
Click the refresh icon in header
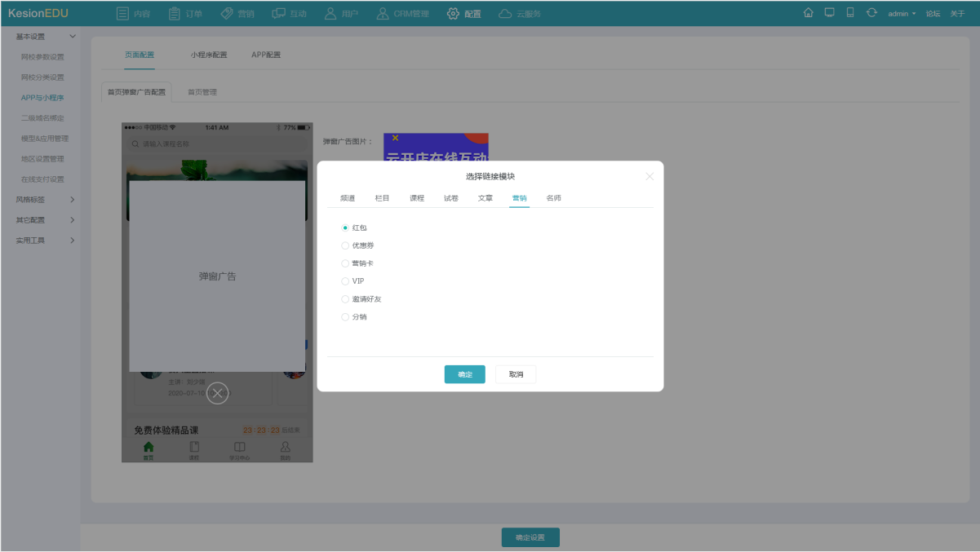point(871,13)
